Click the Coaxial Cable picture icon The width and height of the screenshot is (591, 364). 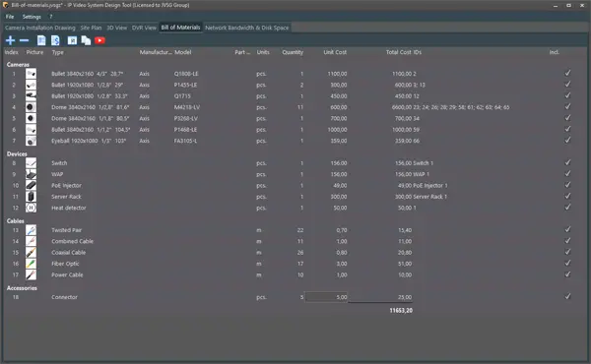coord(31,253)
